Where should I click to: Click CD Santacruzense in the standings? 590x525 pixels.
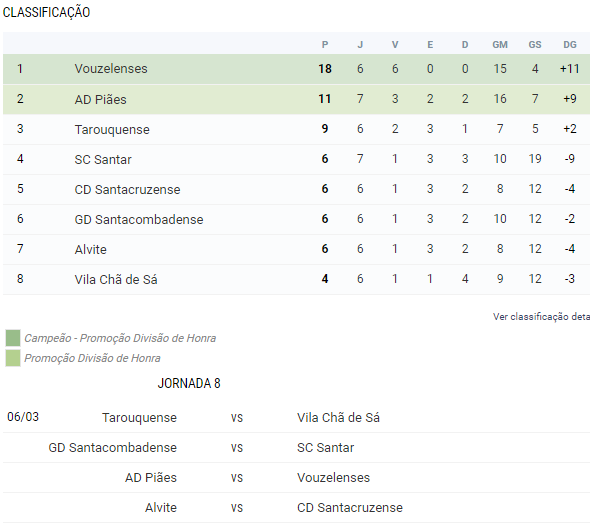click(x=127, y=189)
